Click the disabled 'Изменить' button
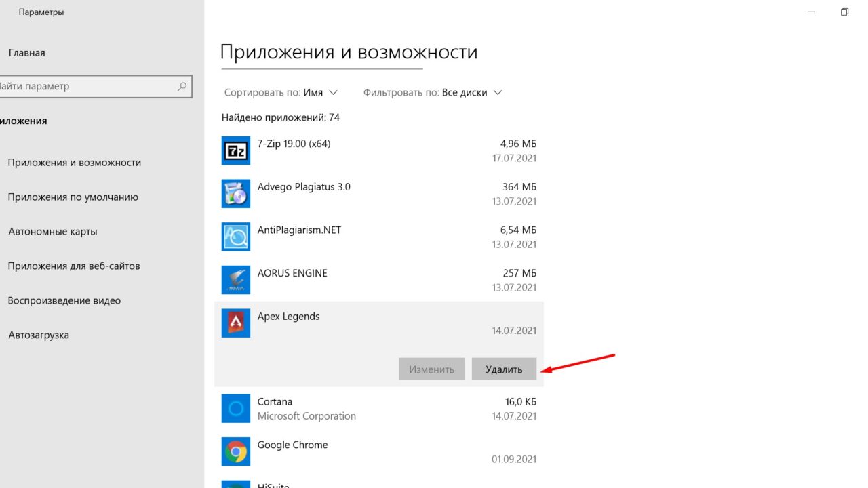The image size is (868, 488). 431,369
